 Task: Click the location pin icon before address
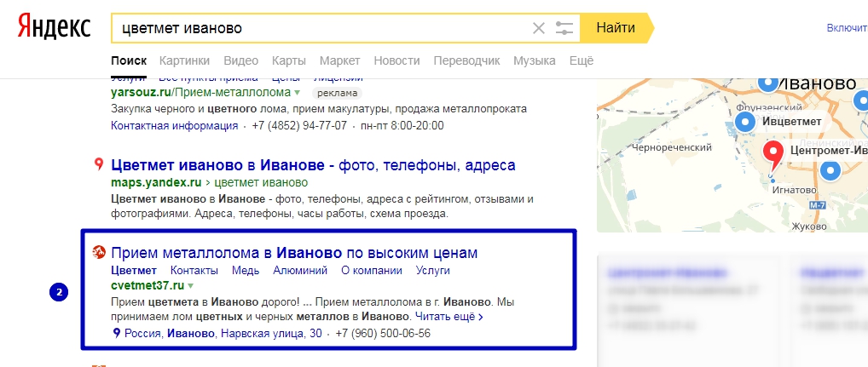tap(116, 333)
